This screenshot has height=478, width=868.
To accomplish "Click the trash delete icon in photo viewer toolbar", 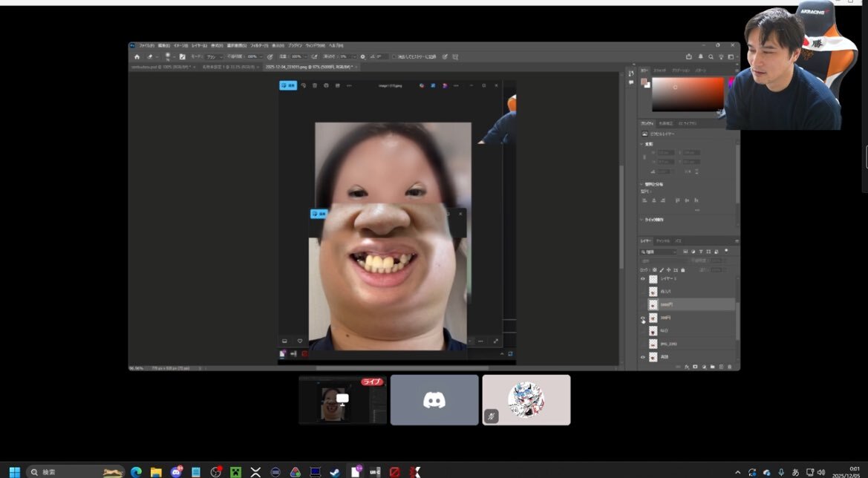I will point(314,85).
